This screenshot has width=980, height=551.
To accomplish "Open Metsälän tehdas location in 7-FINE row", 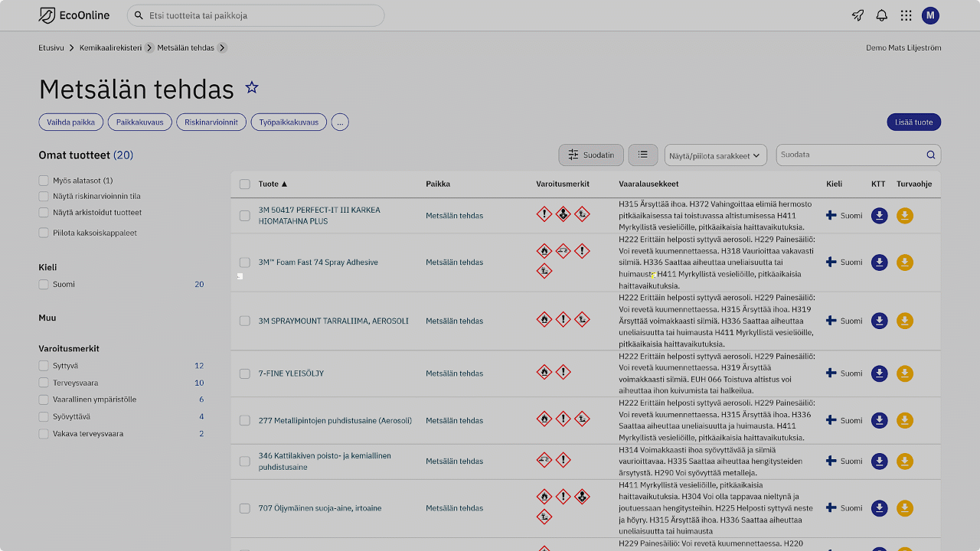I will 455,373.
